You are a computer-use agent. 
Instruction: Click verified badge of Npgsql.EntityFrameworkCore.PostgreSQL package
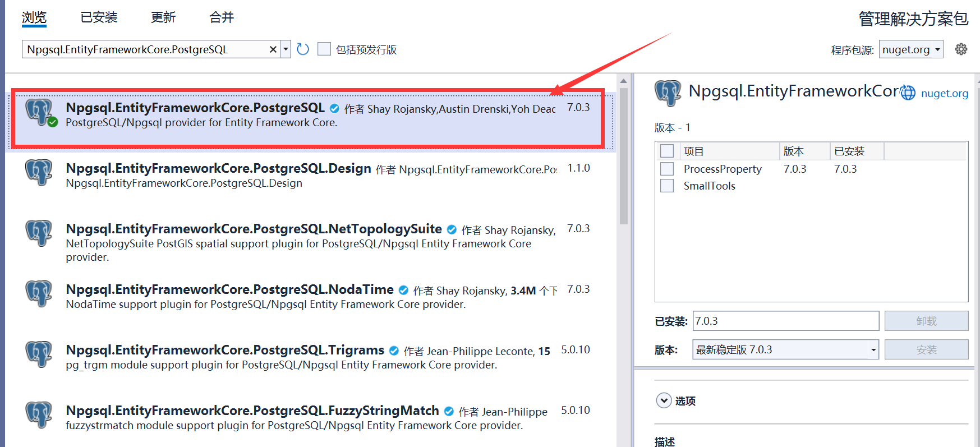click(x=334, y=108)
